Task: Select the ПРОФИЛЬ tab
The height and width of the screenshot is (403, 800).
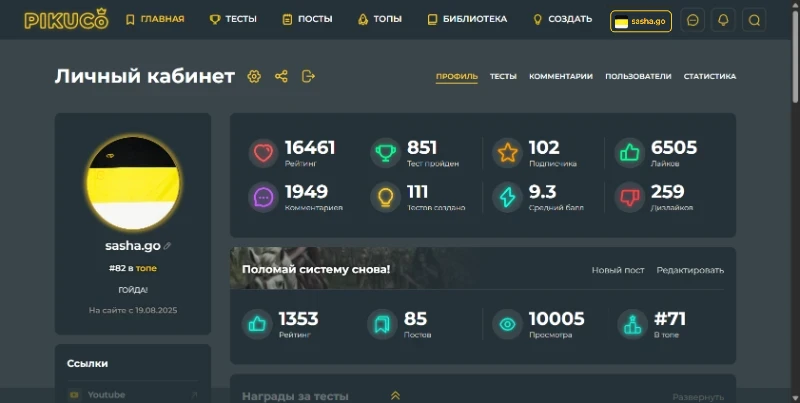Action: 457,77
